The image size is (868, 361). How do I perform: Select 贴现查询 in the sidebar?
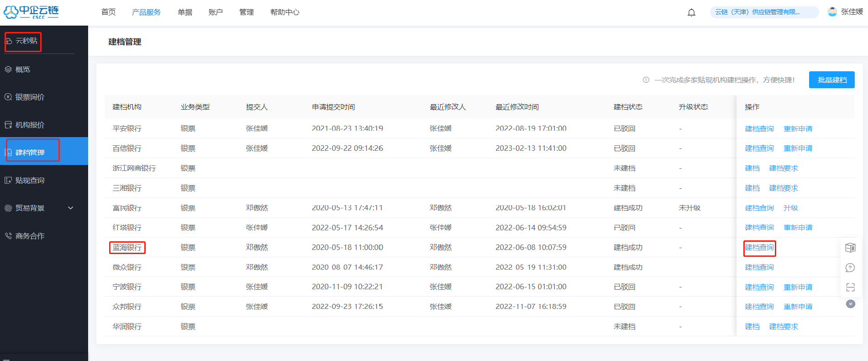[x=30, y=180]
